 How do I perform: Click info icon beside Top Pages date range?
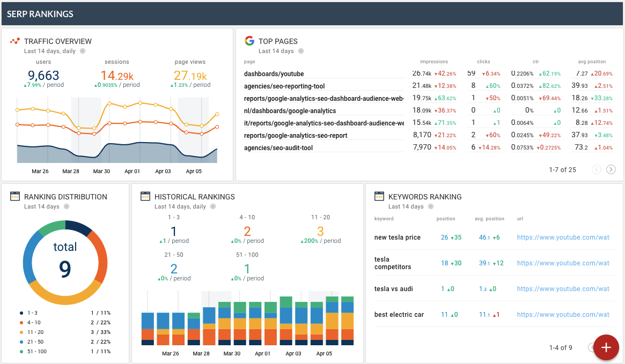(x=301, y=51)
